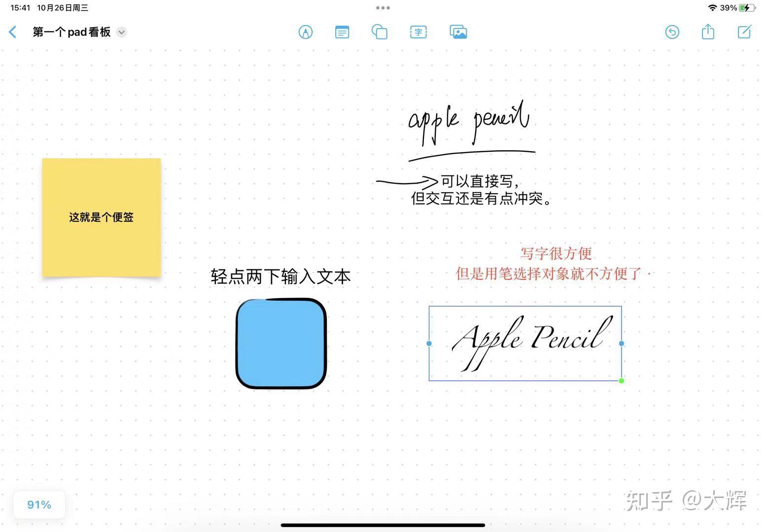Screen dimensions: 766x532
Task: Tap the back arrow to leave the board
Action: (x=12, y=32)
